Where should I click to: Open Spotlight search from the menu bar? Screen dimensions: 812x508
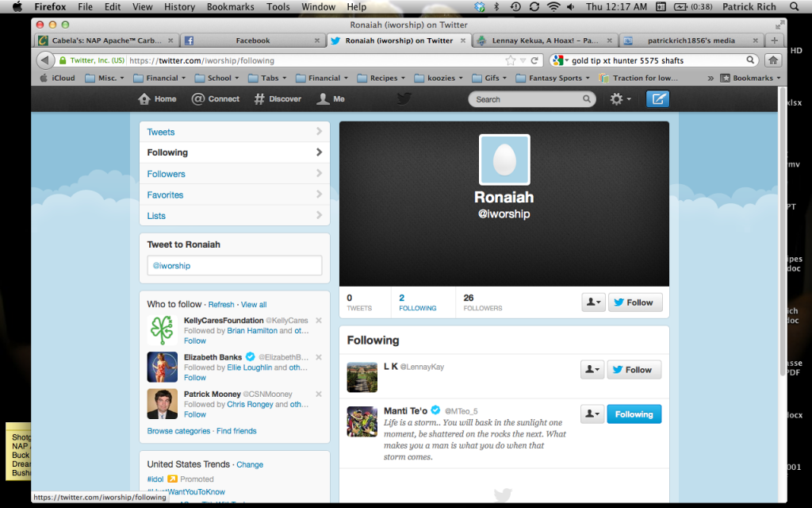click(795, 6)
